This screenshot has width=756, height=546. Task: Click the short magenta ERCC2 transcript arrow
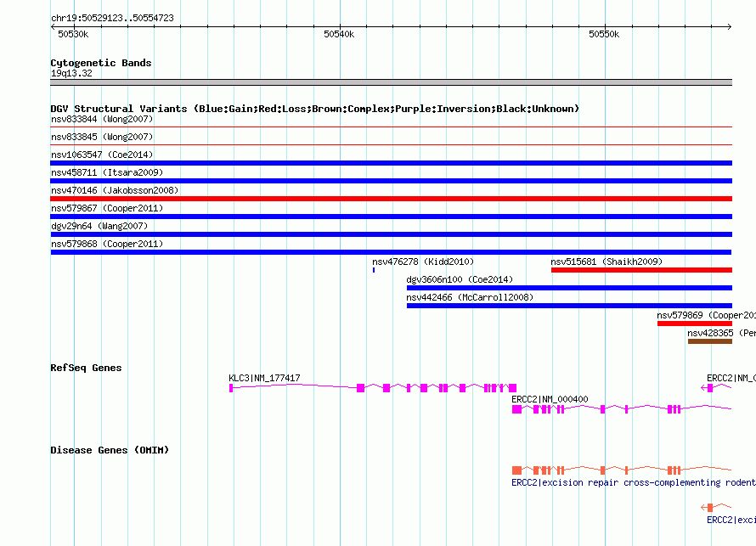click(716, 388)
